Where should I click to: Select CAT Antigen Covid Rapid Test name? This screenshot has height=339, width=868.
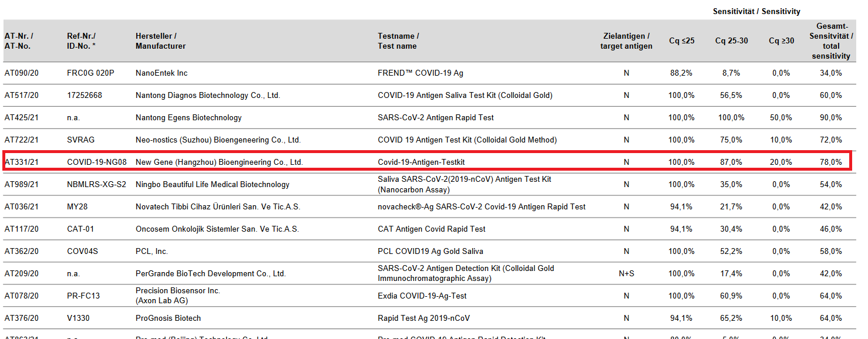coord(432,229)
